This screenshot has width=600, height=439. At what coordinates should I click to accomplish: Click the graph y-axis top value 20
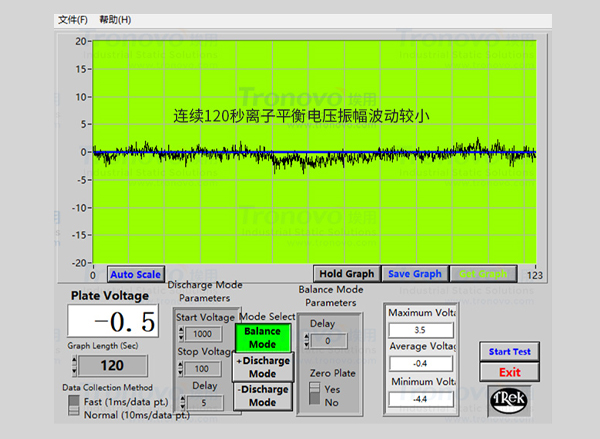tap(81, 41)
